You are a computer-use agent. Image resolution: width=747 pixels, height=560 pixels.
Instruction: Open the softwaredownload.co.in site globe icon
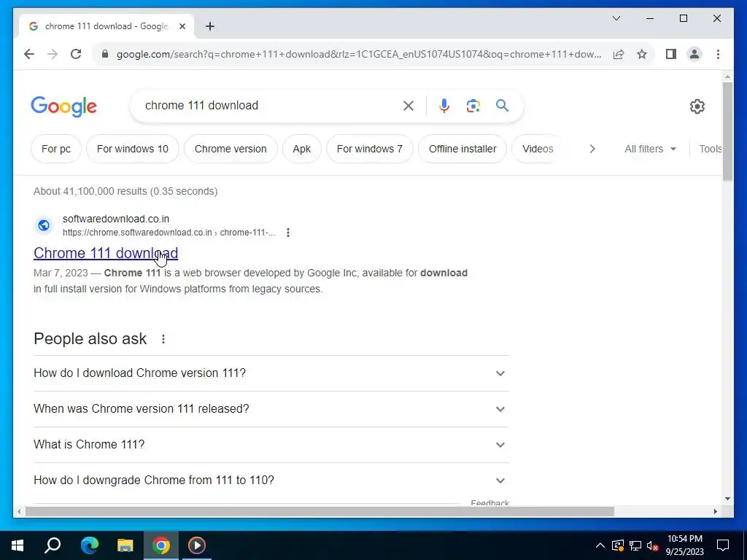(x=44, y=225)
